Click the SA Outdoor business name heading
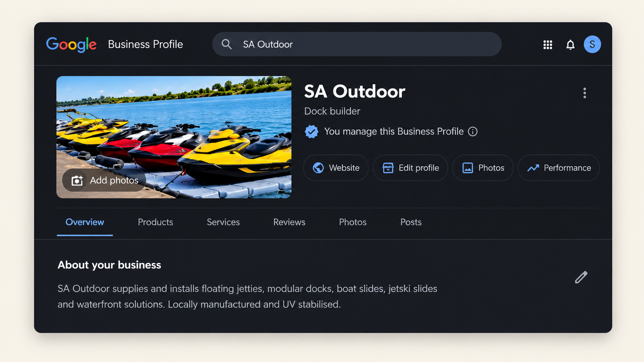The image size is (644, 362). click(355, 92)
